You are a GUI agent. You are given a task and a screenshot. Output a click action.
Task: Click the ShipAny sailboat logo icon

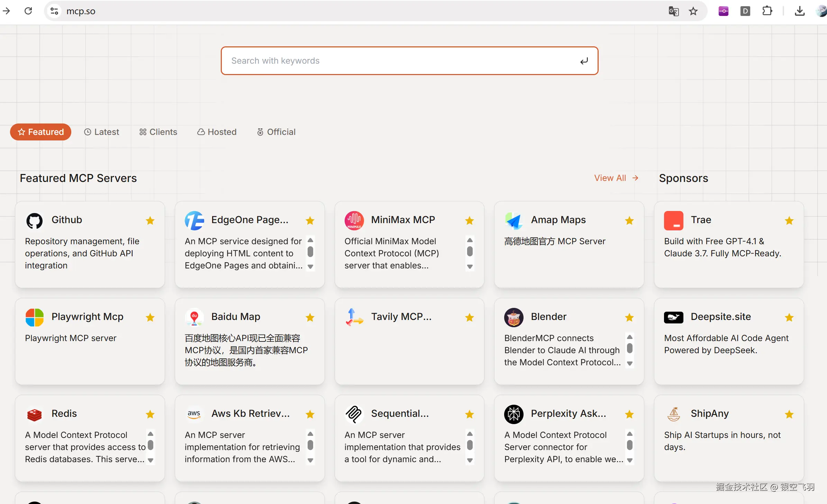(x=674, y=414)
